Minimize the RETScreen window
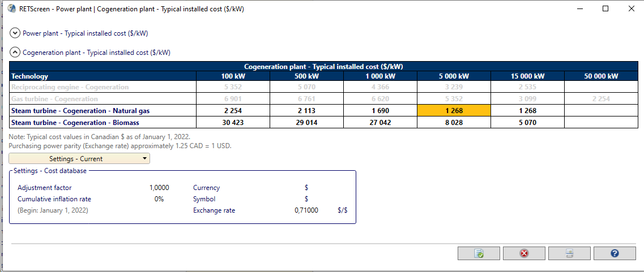The width and height of the screenshot is (644, 272). coord(579,8)
